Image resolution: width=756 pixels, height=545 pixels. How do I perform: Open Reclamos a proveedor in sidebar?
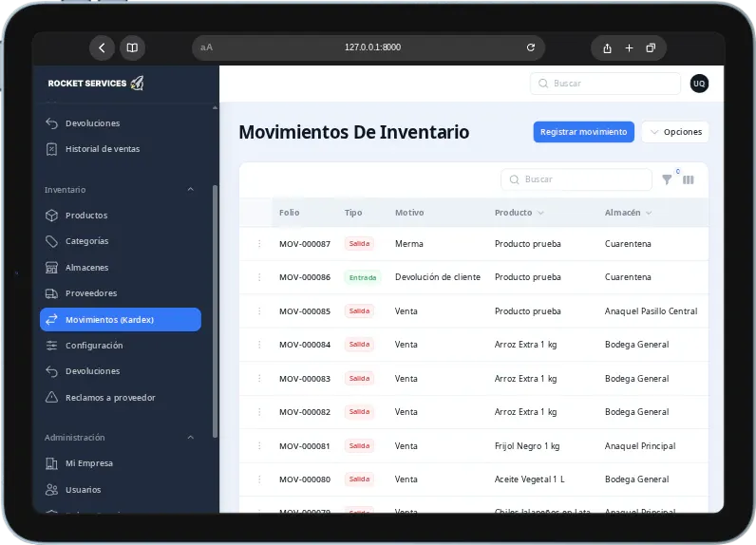121,398
